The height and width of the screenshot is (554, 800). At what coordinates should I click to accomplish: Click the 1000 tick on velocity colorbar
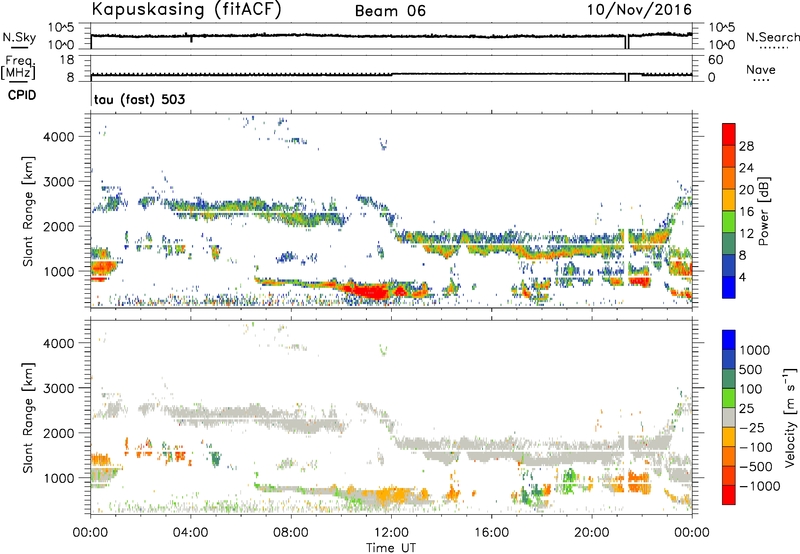754,350
